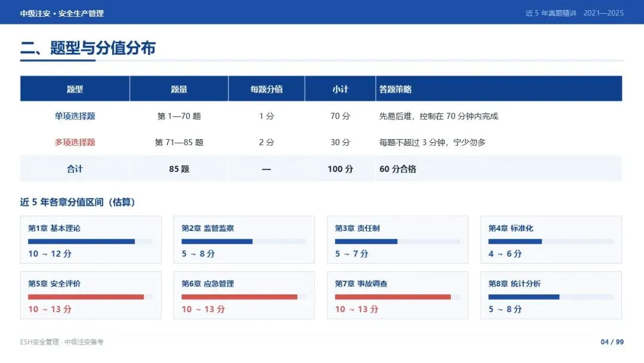Click the 第4章 标准化 progress bar

pos(550,241)
